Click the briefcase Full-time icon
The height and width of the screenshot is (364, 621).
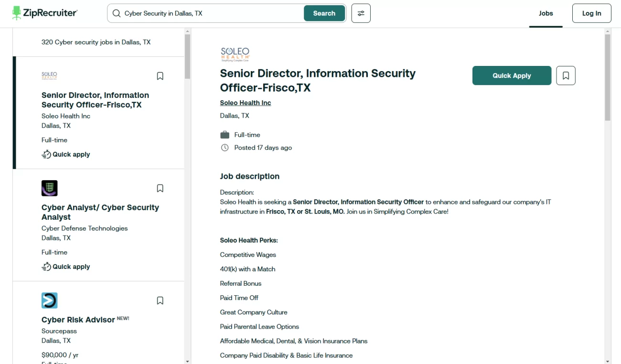pyautogui.click(x=225, y=135)
